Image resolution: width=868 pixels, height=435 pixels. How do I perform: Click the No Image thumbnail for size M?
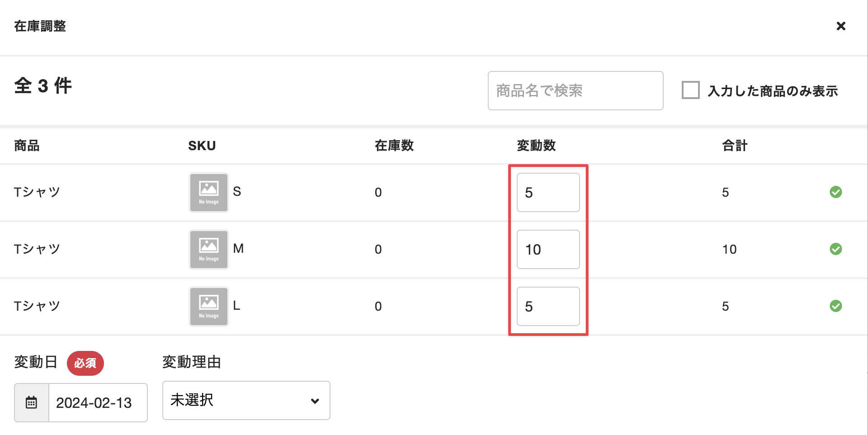point(209,250)
